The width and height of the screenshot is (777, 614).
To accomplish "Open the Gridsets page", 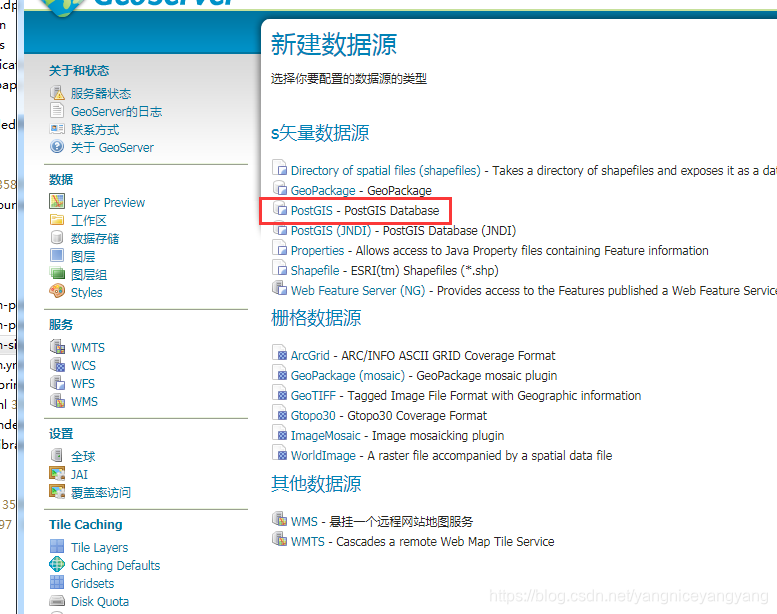I will pos(93,583).
